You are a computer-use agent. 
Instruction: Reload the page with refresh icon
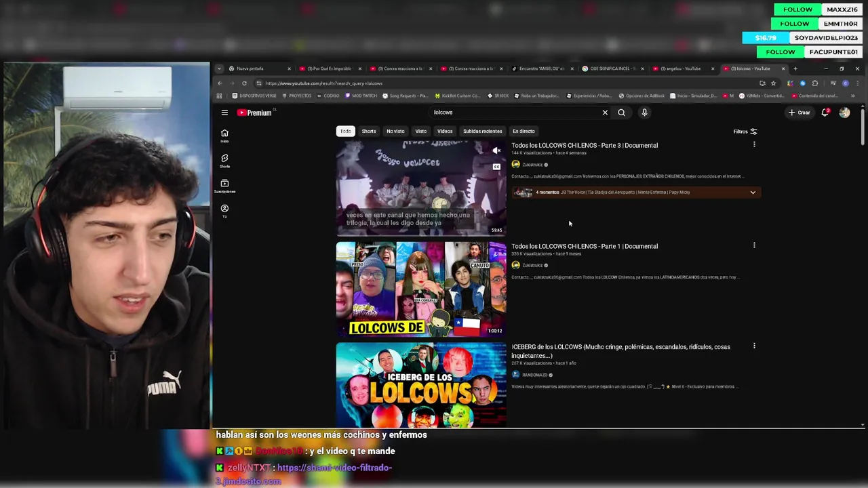pyautogui.click(x=244, y=83)
